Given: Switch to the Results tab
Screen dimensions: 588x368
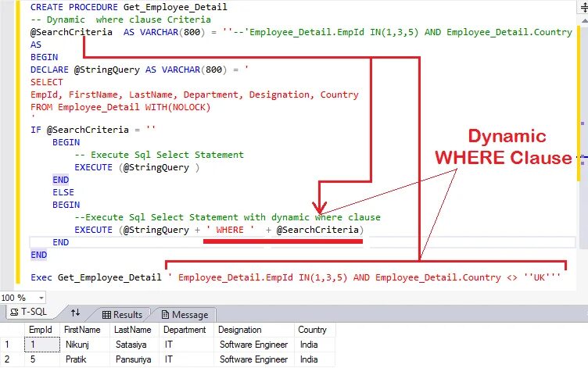Looking at the screenshot, I should pos(122,315).
